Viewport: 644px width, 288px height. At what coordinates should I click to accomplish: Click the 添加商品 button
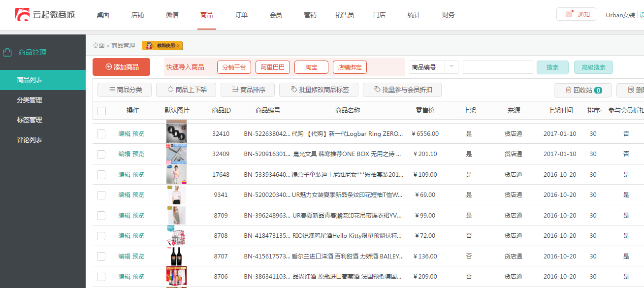[x=122, y=67]
